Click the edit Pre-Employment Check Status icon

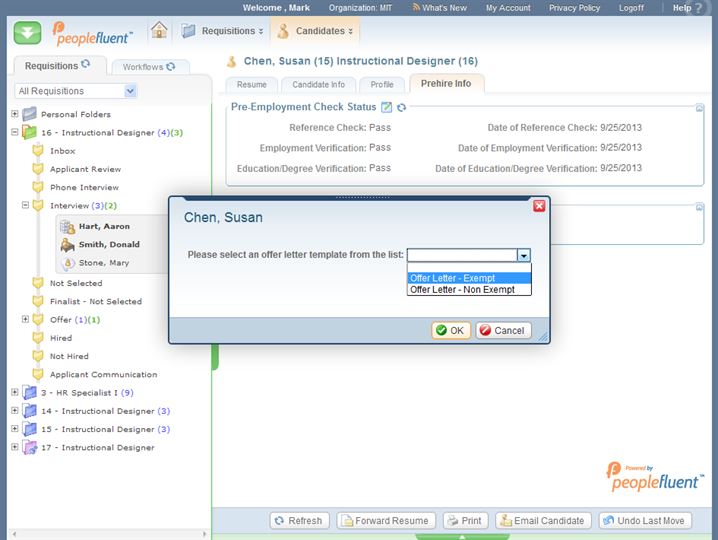386,107
